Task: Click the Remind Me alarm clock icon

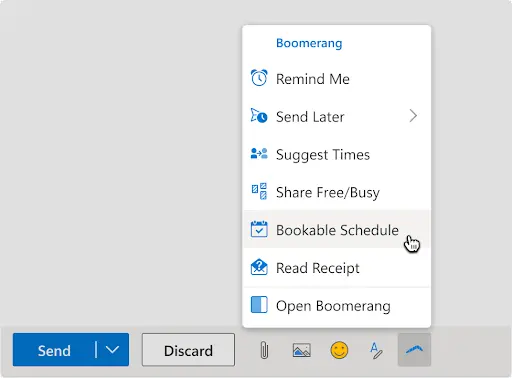Action: [x=259, y=78]
